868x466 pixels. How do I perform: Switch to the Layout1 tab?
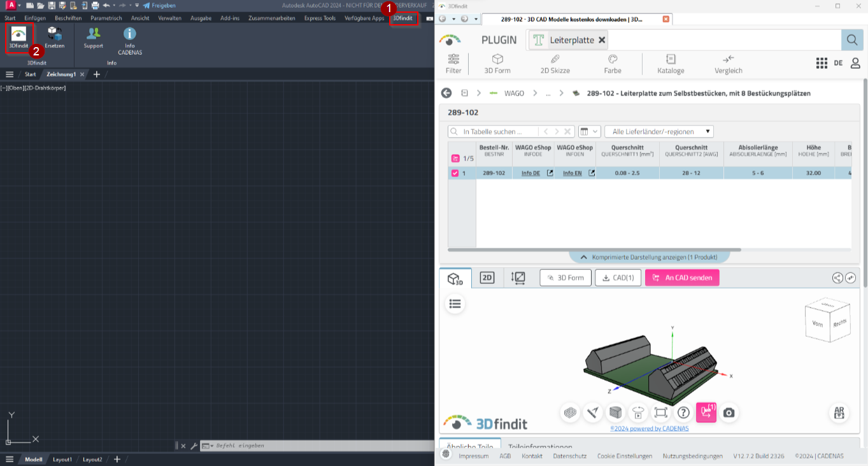point(62,459)
